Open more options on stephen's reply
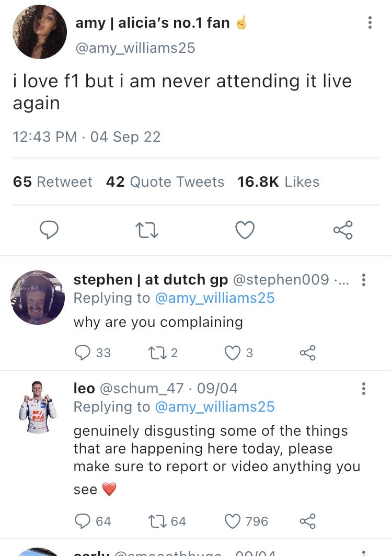Image resolution: width=392 pixels, height=556 pixels. (x=364, y=280)
